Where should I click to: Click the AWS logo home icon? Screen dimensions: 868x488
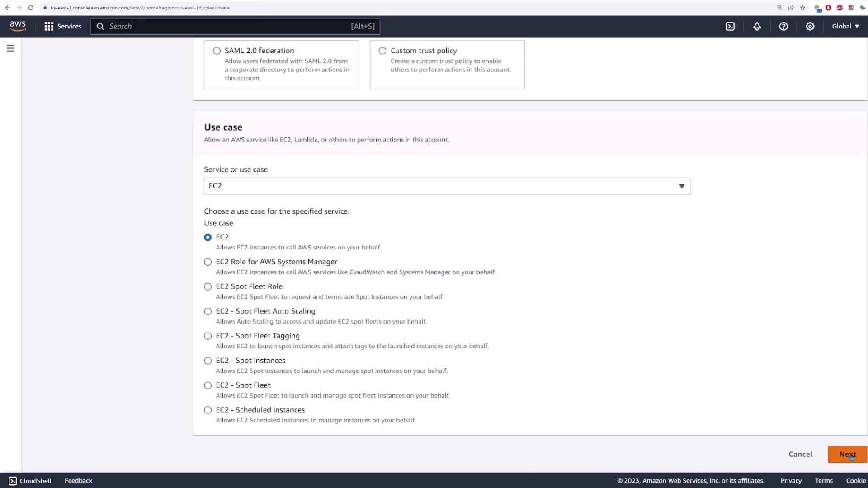click(x=18, y=26)
